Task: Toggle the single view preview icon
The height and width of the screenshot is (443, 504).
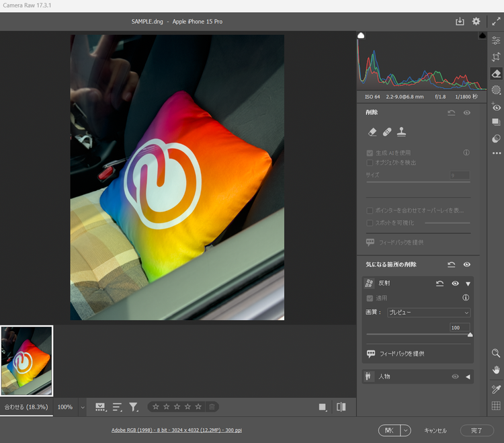Action: tap(323, 407)
